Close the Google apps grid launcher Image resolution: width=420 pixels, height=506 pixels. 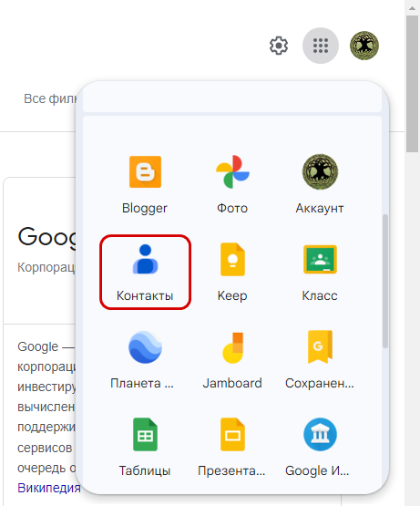click(321, 46)
